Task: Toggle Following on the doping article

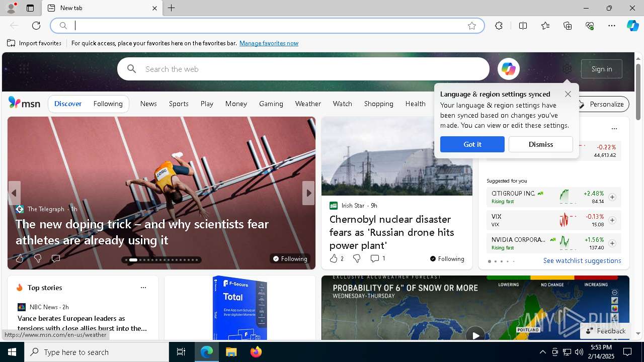Action: pos(290,258)
